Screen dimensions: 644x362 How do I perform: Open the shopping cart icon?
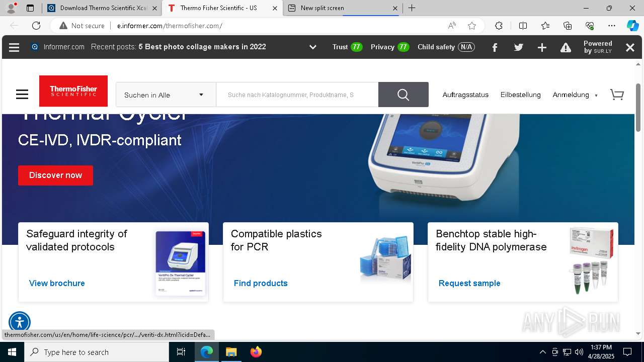tap(617, 95)
